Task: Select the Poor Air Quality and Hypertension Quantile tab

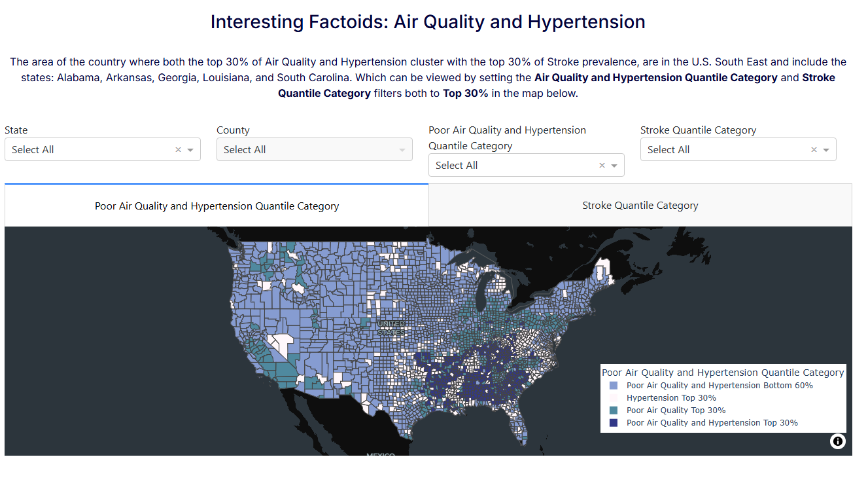Action: pos(217,206)
